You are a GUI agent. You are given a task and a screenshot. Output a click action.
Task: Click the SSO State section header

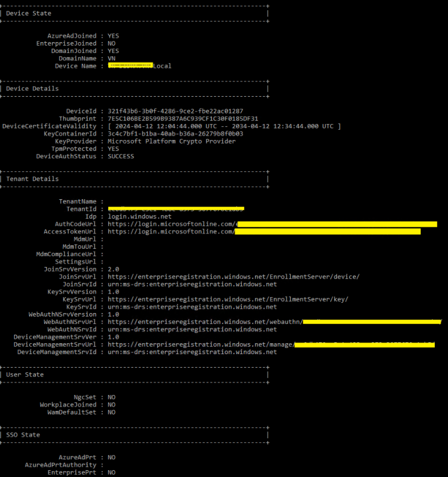23,435
